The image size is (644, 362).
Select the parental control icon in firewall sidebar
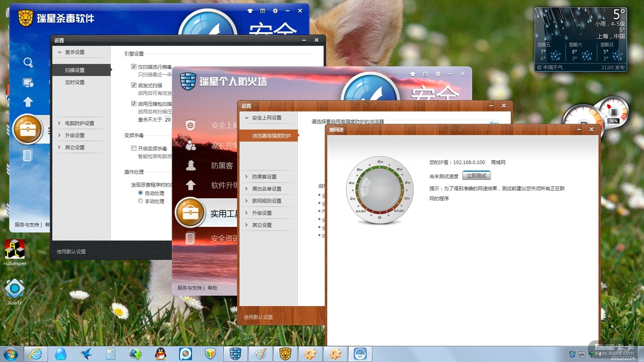click(191, 145)
